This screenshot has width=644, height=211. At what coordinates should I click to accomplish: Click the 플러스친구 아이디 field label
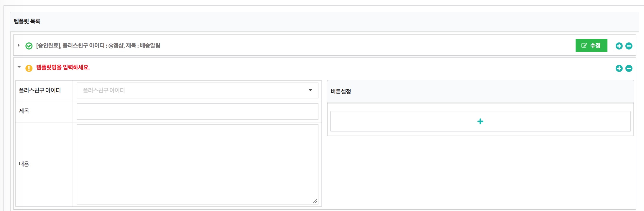click(40, 90)
